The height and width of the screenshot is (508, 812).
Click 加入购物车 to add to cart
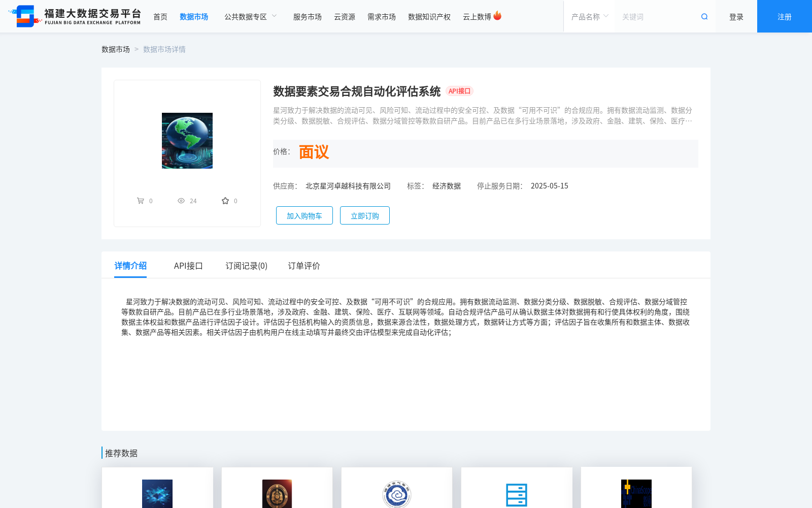(x=303, y=215)
